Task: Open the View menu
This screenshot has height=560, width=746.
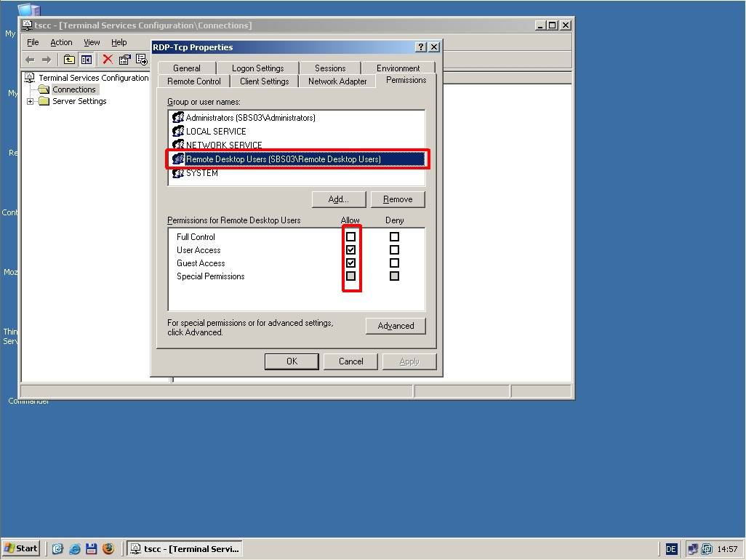Action: click(92, 42)
